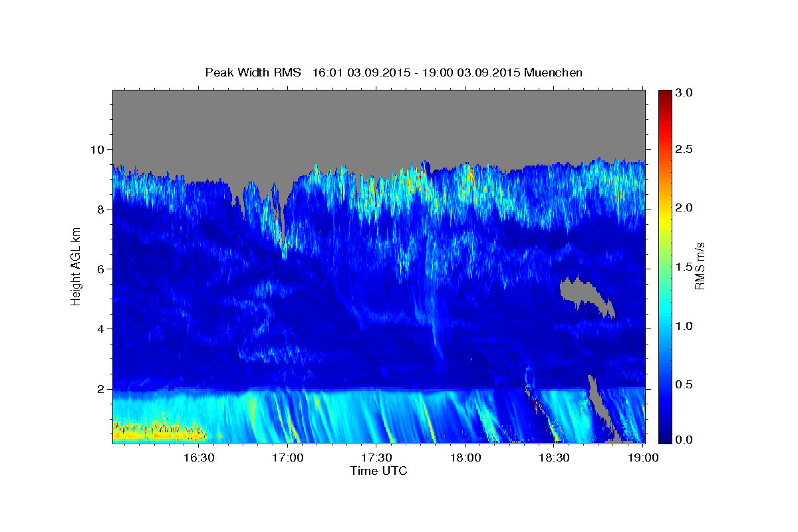Click the yellow-red high RMS patch near ground before 16:30
Image resolution: width=798 pixels, height=532 pixels.
pos(158,430)
